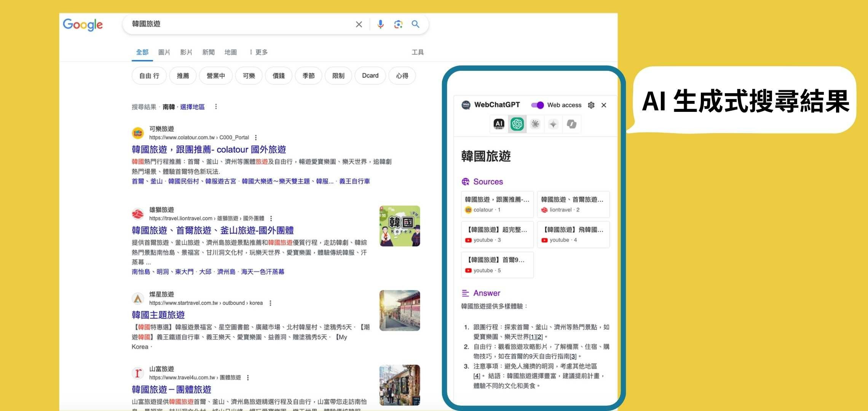The width and height of the screenshot is (868, 411).
Task: Select the 營業中 filter chip
Action: 216,76
